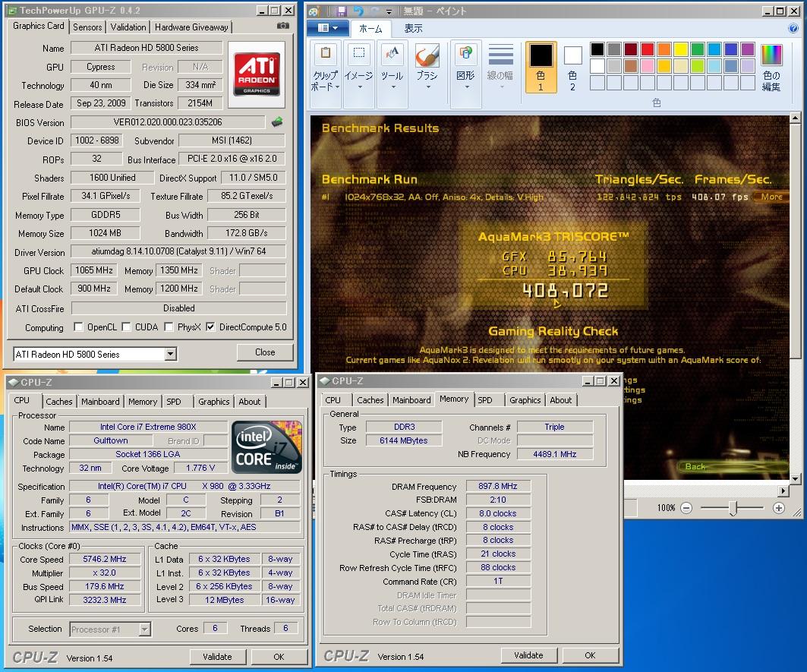Screen dimensions: 807x672
Task: Open the View ribbon tab in Paint
Action: (413, 28)
